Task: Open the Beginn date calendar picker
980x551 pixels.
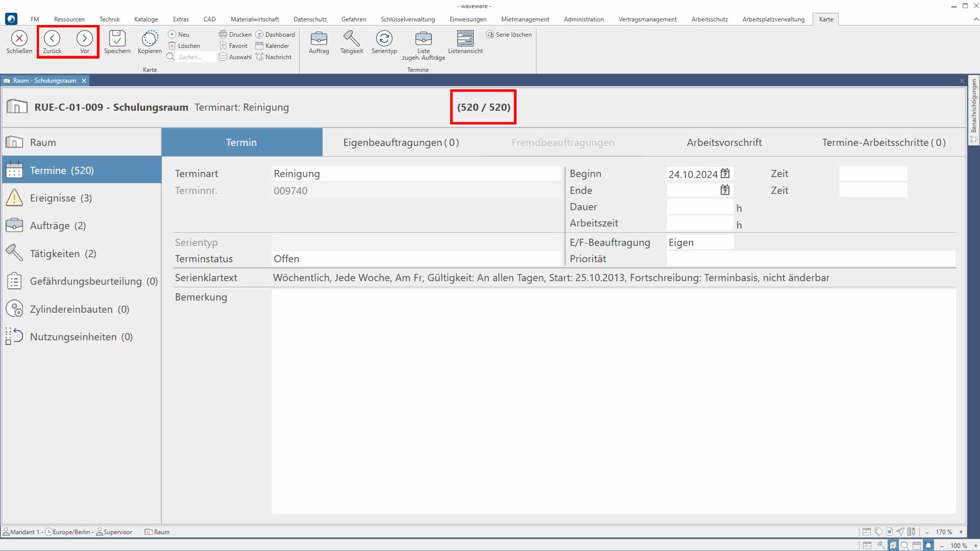Action: tap(725, 173)
